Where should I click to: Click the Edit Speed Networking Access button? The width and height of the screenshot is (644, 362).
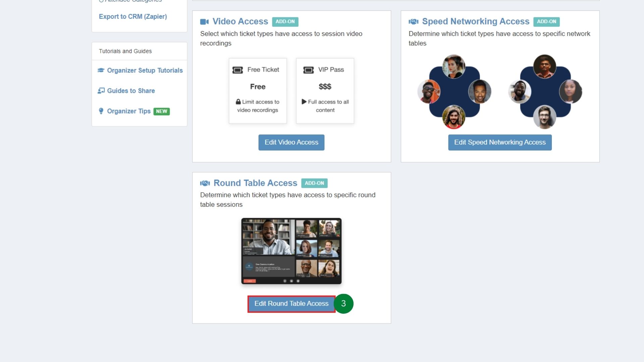coord(500,142)
